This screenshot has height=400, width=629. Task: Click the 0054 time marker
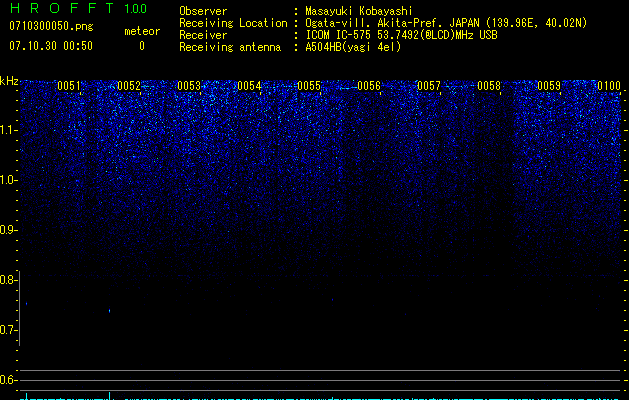[249, 86]
